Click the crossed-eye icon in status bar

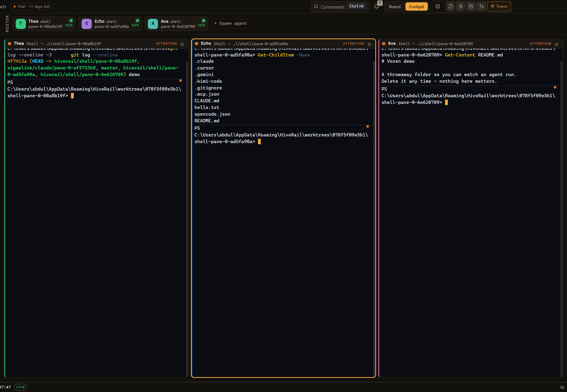click(562, 387)
